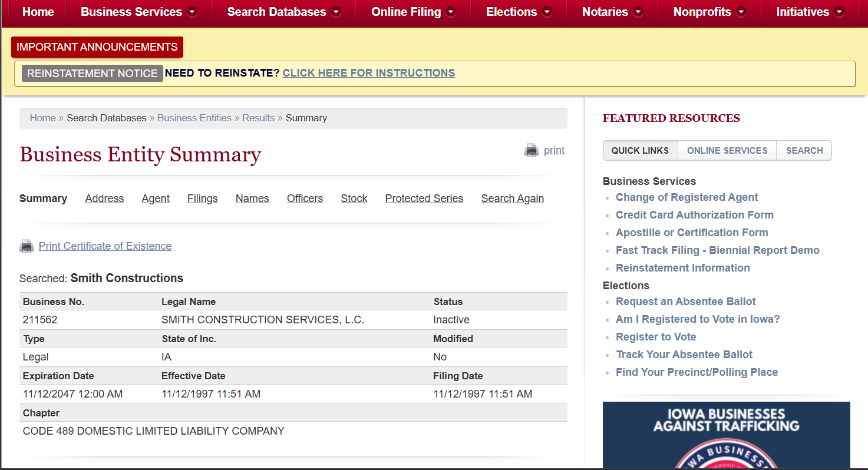Screen dimensions: 868x470
Task: Expand the Online Filing menu arrow
Action: point(451,12)
